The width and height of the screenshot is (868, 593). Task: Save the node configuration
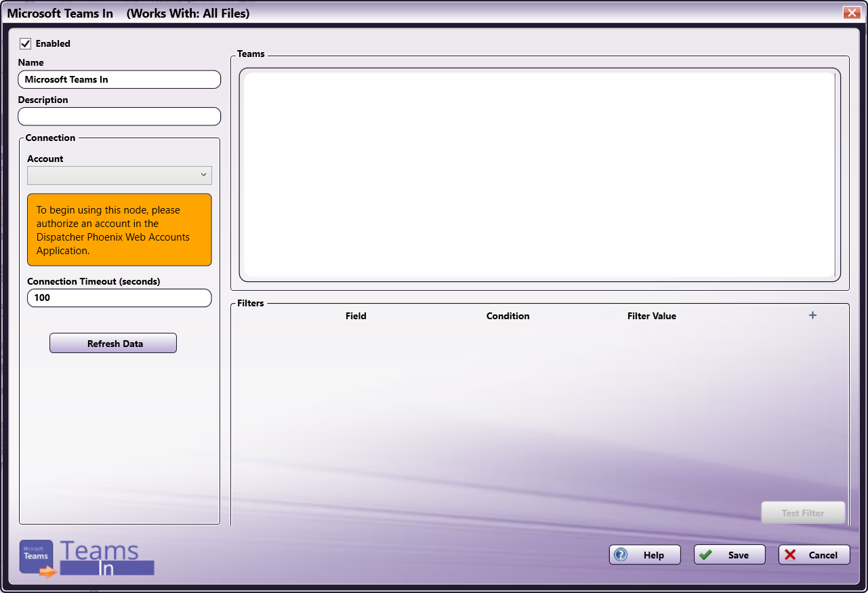coord(729,555)
